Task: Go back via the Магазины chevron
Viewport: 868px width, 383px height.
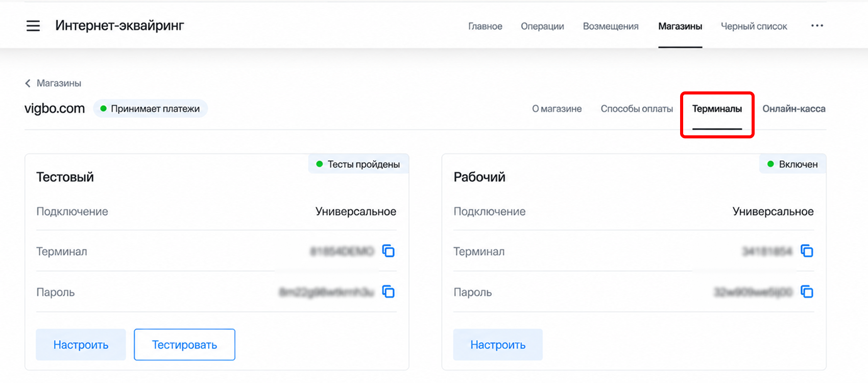Action: tap(53, 83)
